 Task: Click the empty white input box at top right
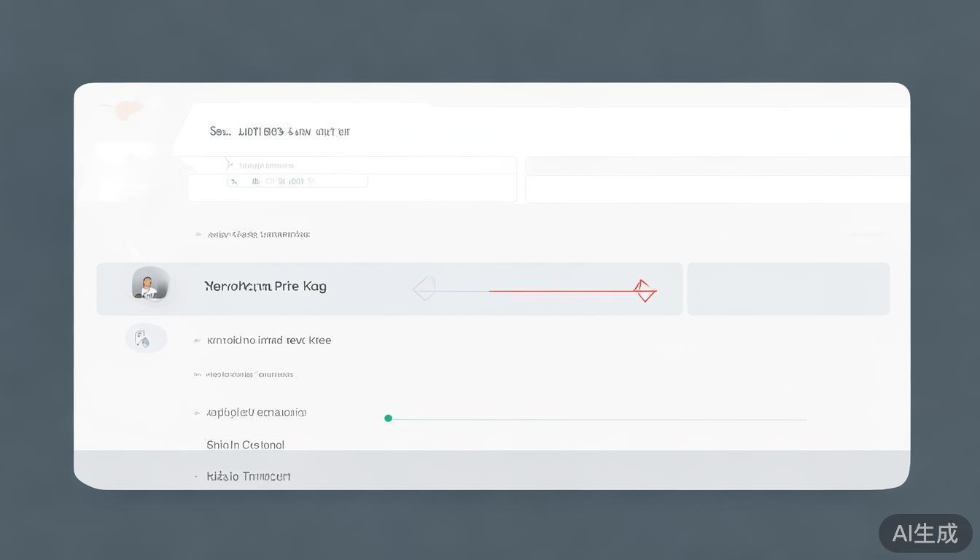[x=717, y=189]
